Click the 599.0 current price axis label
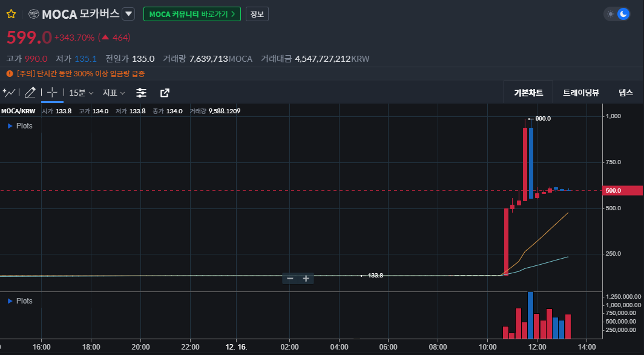644x355 pixels. (622, 190)
